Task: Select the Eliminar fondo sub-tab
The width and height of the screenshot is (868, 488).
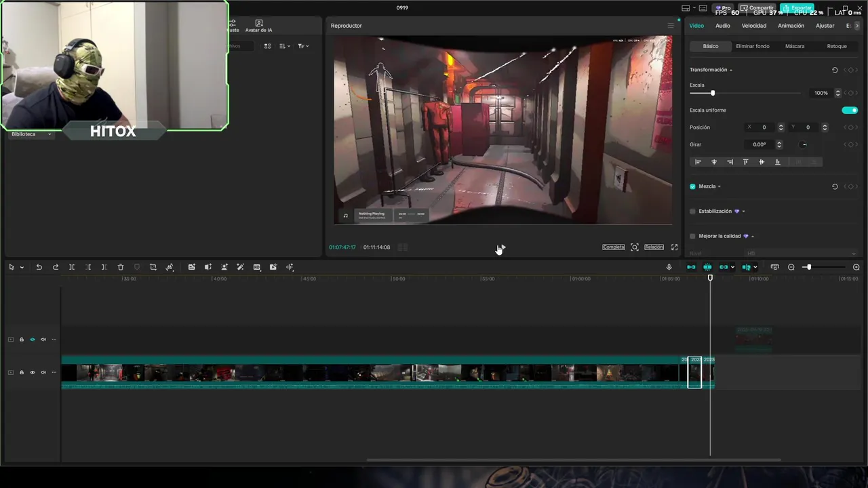Action: click(753, 46)
